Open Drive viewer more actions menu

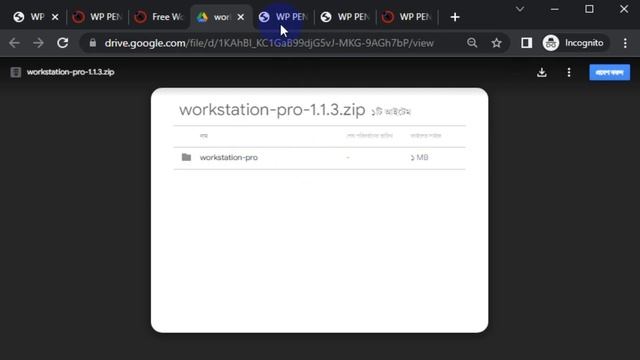point(569,73)
